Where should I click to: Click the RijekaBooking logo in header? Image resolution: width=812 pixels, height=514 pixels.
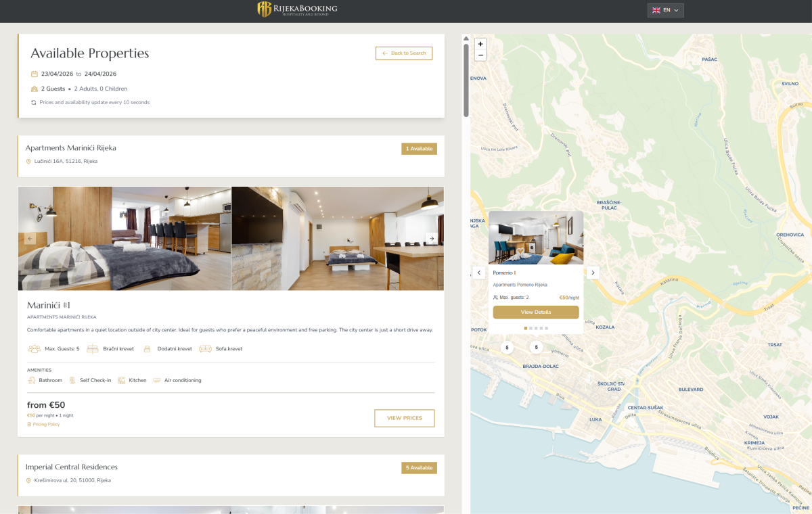(x=297, y=9)
